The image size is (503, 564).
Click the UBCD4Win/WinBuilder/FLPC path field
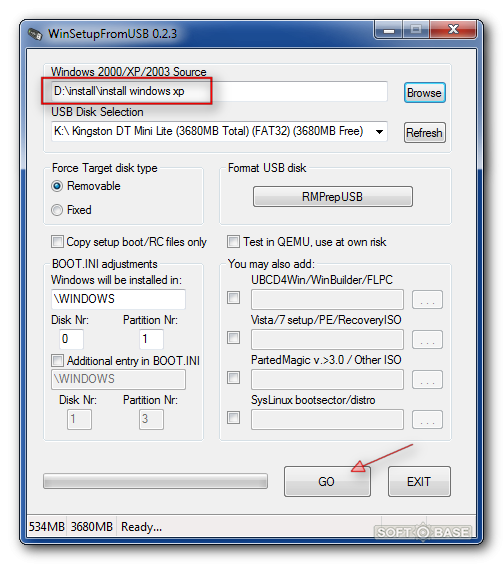pos(327,299)
